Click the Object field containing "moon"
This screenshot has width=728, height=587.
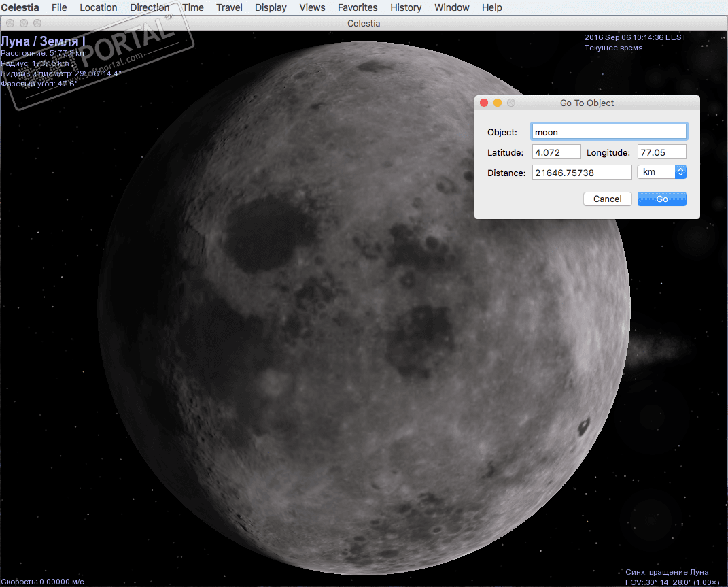click(608, 132)
